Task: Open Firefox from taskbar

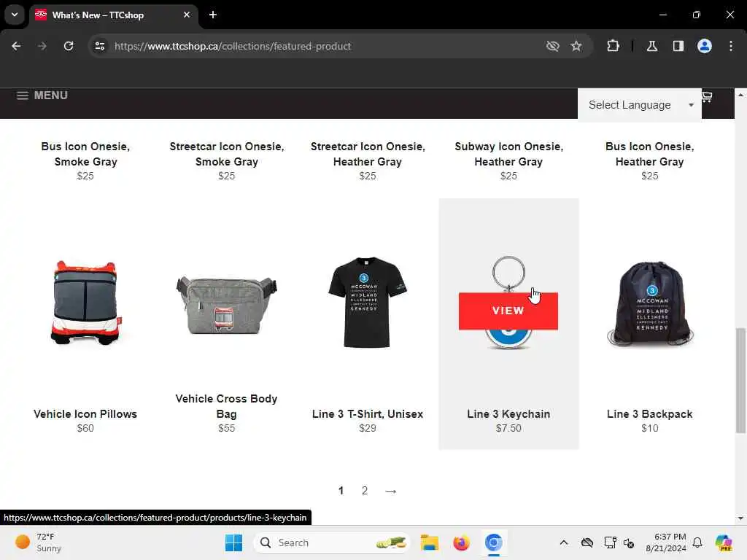Action: [461, 542]
